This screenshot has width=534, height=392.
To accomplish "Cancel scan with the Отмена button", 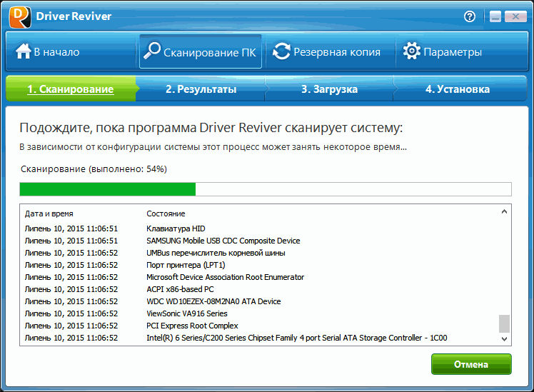I will (471, 364).
